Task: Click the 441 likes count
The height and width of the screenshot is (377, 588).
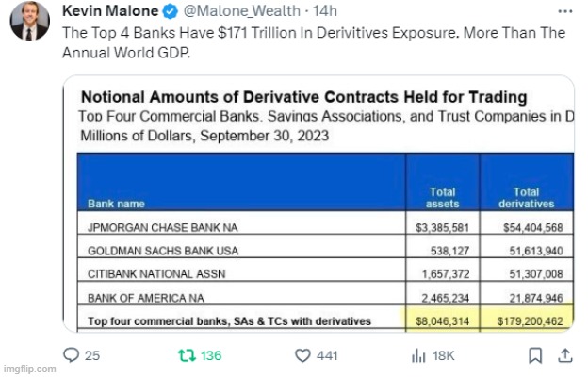Action: (328, 355)
